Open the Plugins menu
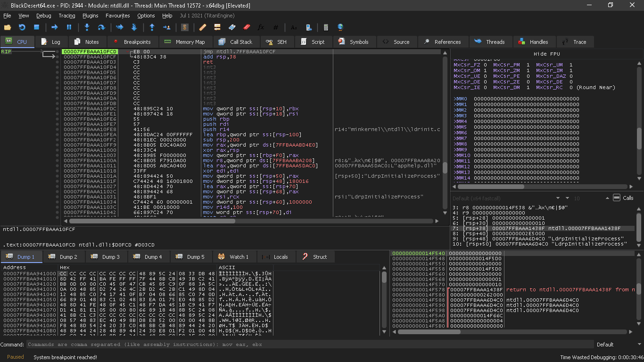Screen dimensions: 644x362 91,16
